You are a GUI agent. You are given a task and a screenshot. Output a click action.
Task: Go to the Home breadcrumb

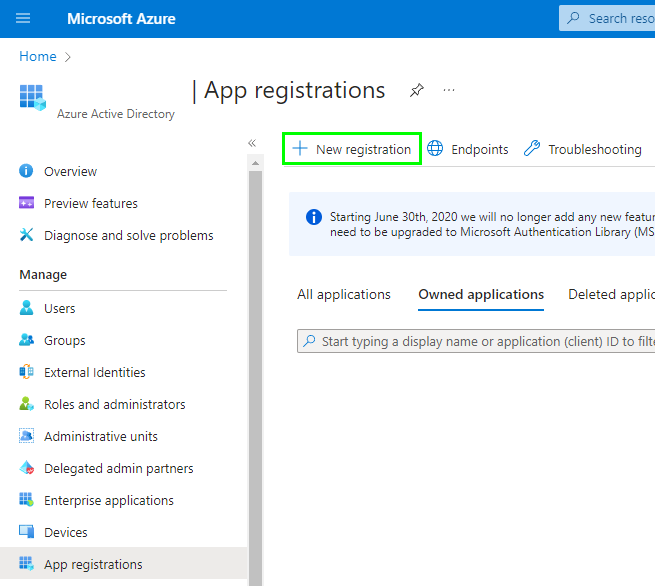click(x=38, y=56)
